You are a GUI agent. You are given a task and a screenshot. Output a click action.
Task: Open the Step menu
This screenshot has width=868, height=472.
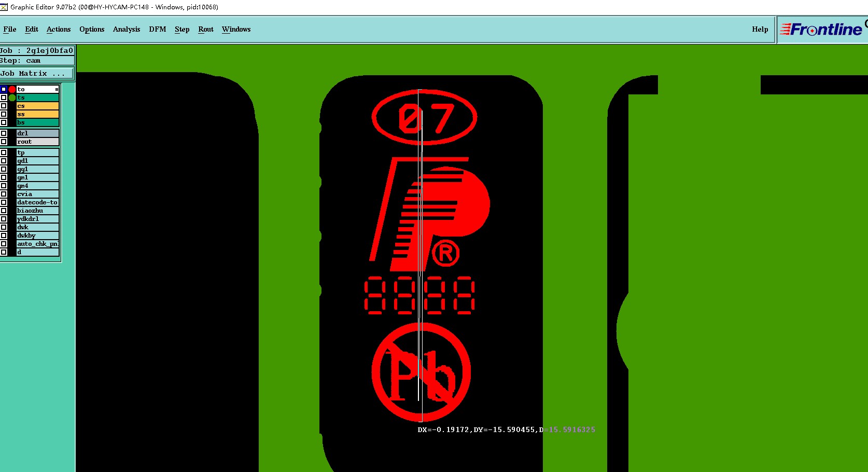click(182, 30)
